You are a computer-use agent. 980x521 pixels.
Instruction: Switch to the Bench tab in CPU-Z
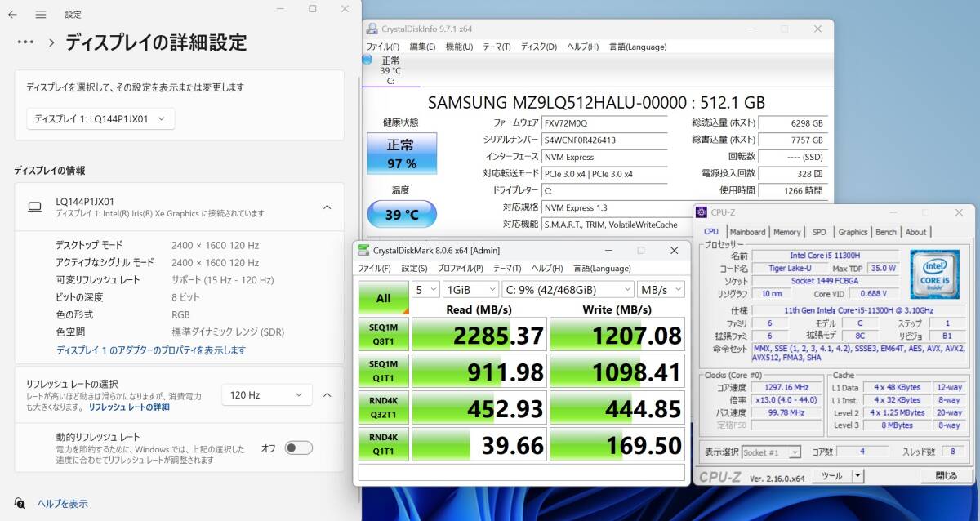[x=886, y=232]
